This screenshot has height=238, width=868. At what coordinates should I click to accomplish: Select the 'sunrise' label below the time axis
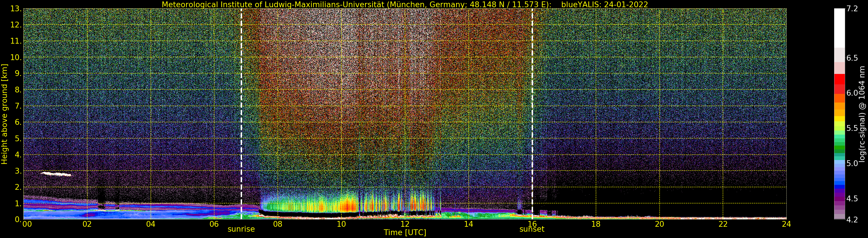click(x=241, y=229)
